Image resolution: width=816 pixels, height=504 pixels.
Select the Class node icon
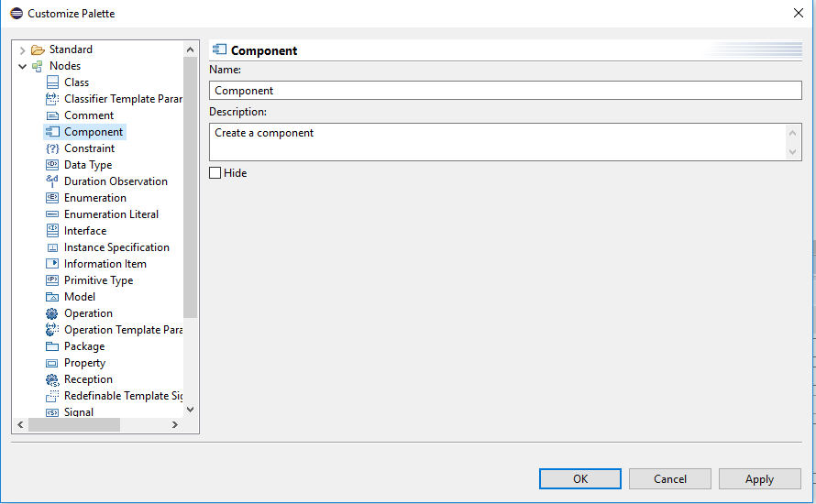52,82
